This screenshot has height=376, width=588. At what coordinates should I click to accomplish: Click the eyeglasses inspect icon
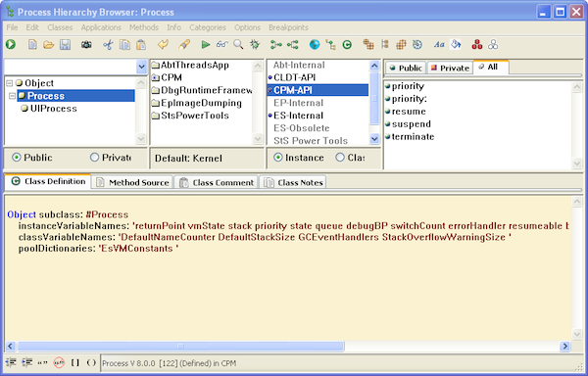(221, 45)
